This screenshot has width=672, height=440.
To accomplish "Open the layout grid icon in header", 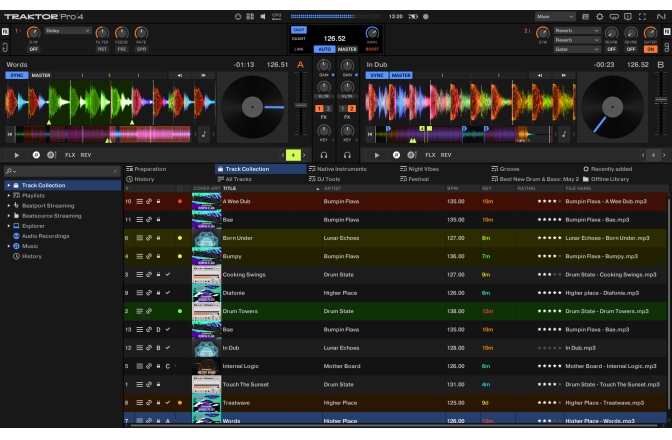I will coord(250,17).
